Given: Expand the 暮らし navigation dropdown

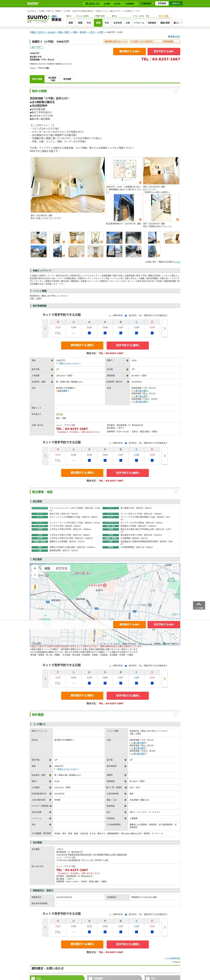Looking at the screenshot, I should pos(177,23).
